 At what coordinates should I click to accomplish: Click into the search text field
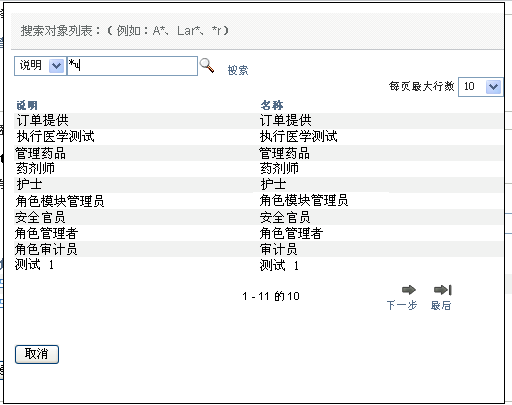tap(132, 66)
